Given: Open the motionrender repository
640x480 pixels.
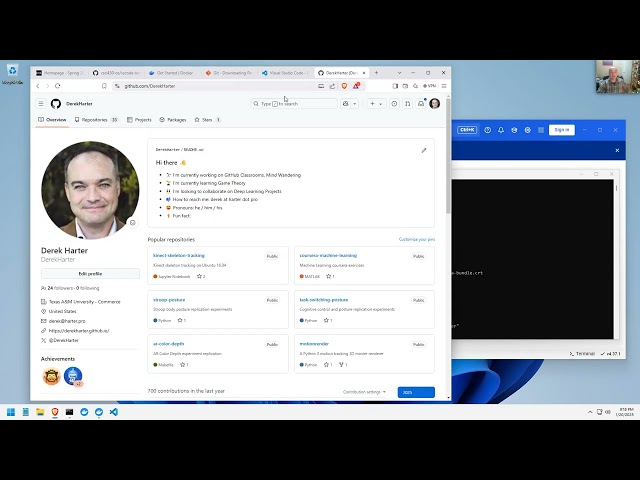Looking at the screenshot, I should pyautogui.click(x=314, y=344).
